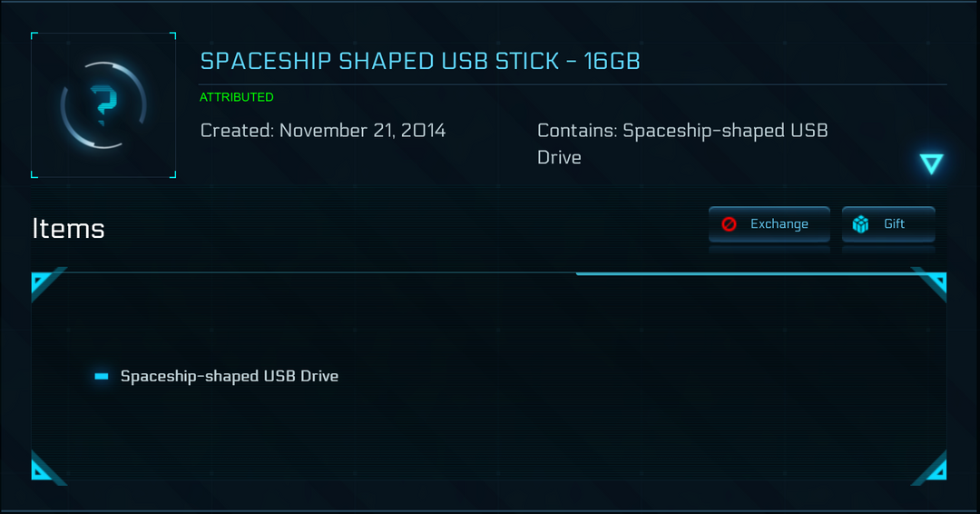Viewport: 980px width, 514px height.
Task: Click the gift box icon
Action: [x=860, y=224]
